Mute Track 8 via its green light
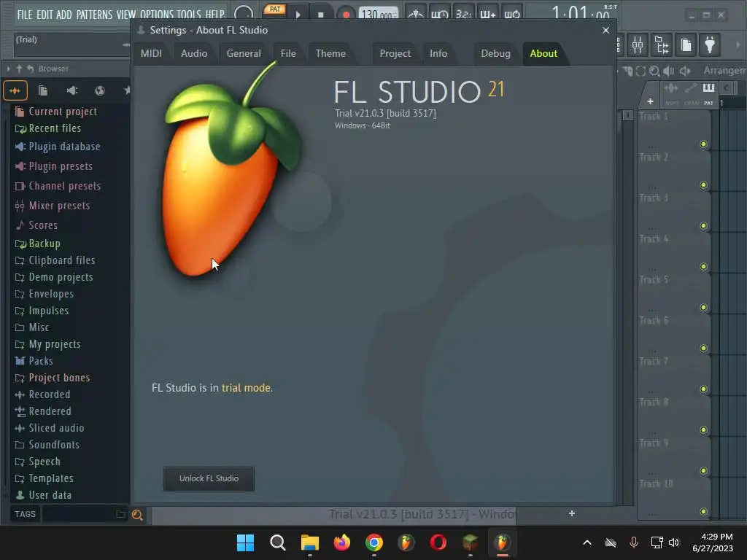 tap(703, 430)
